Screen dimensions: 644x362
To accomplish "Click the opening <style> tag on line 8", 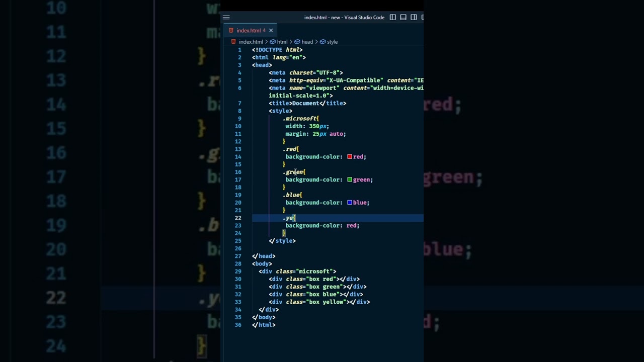I will [280, 111].
